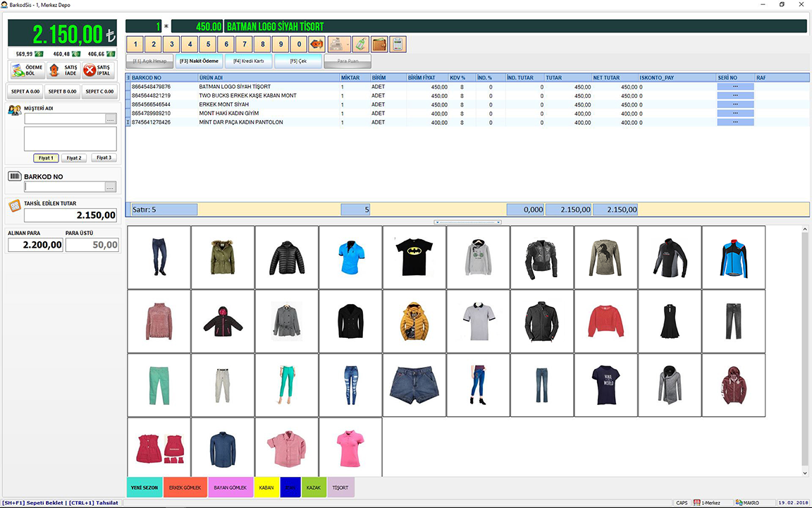Image resolution: width=812 pixels, height=508 pixels.
Task: Click the Para Puan button
Action: [x=347, y=61]
